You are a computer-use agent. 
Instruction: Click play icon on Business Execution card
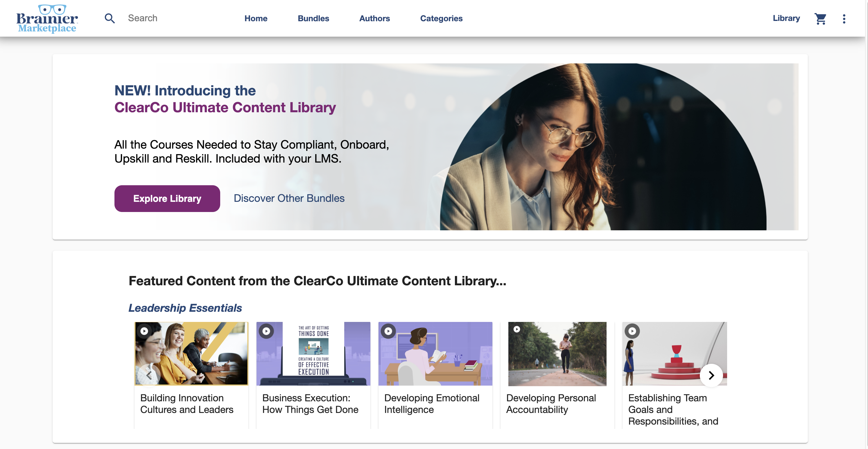click(x=266, y=331)
